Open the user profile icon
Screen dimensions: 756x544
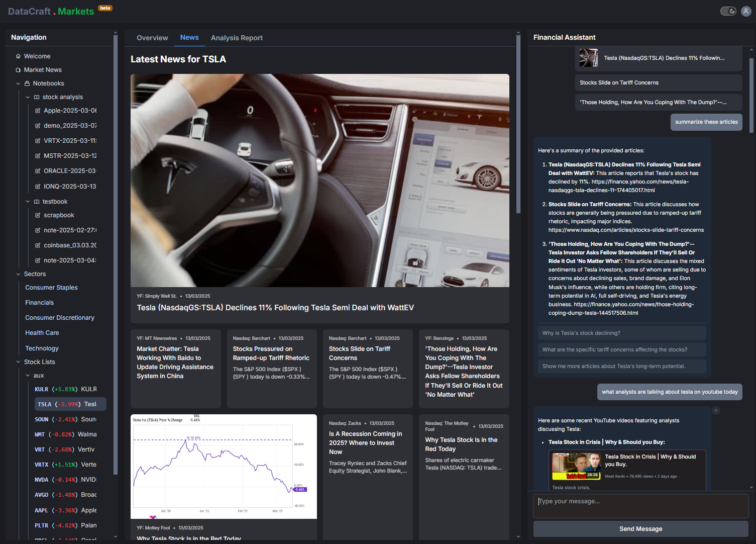pos(746,11)
